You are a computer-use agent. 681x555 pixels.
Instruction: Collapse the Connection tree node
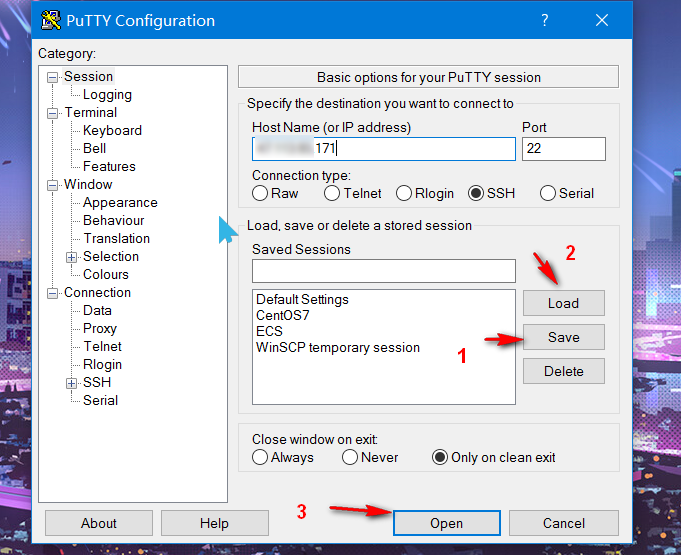tap(52, 294)
